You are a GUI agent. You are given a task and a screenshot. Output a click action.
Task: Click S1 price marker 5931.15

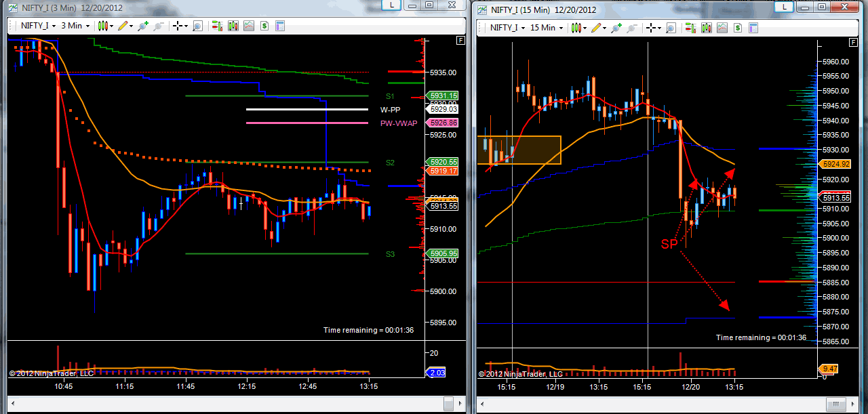click(x=441, y=96)
